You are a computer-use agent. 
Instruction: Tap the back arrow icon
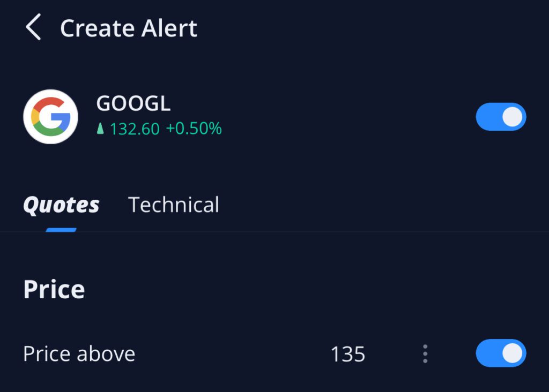(x=33, y=28)
